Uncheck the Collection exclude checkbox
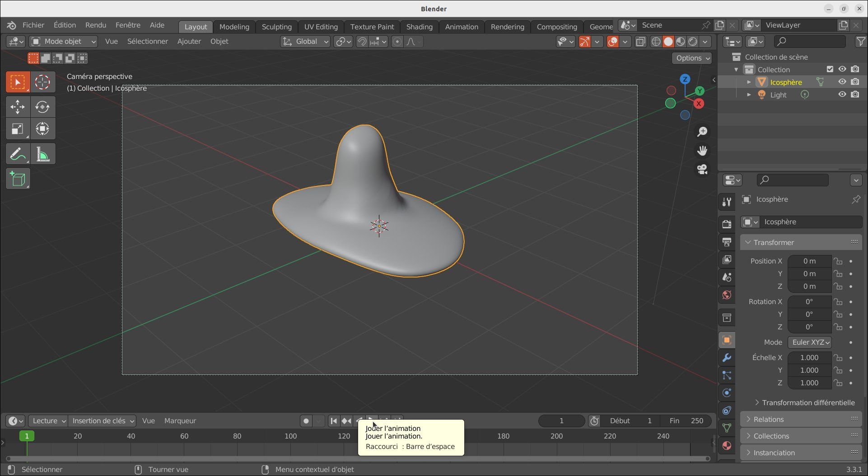 (830, 69)
